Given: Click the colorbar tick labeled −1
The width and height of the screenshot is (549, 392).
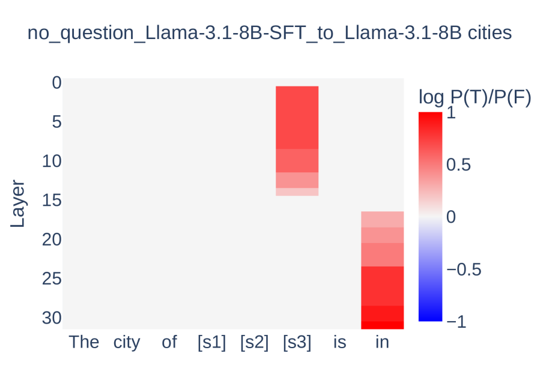Looking at the screenshot, I should pos(456,322).
